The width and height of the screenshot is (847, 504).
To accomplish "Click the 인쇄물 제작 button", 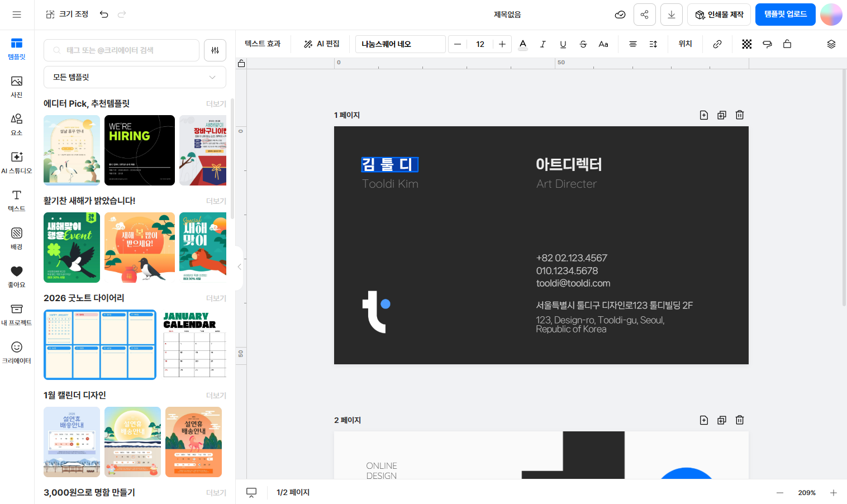I will click(718, 15).
